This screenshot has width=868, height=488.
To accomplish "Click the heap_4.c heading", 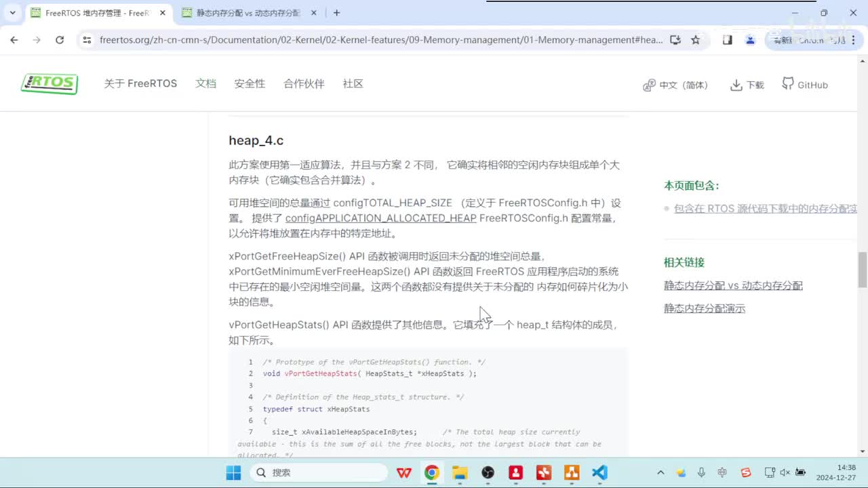I will (x=256, y=140).
